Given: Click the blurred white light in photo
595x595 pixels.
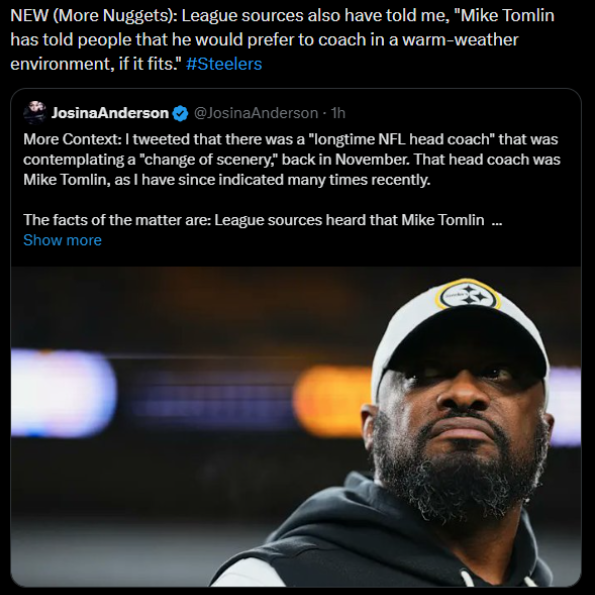Looking at the screenshot, I should click(63, 393).
